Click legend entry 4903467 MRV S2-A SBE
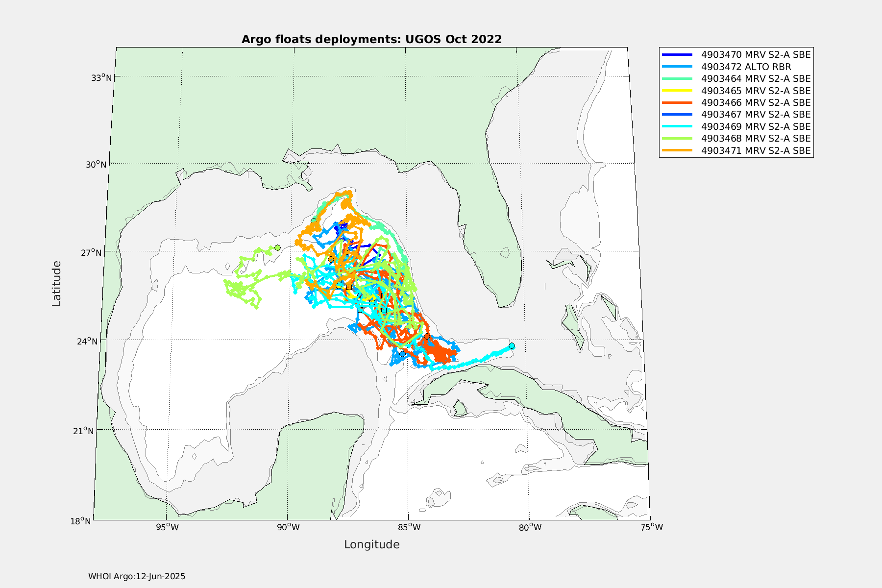 736,114
